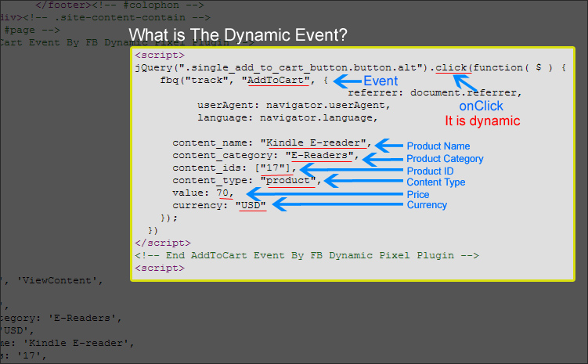Click the last <script> tag at box bottom
This screenshot has width=588, height=364.
[160, 268]
